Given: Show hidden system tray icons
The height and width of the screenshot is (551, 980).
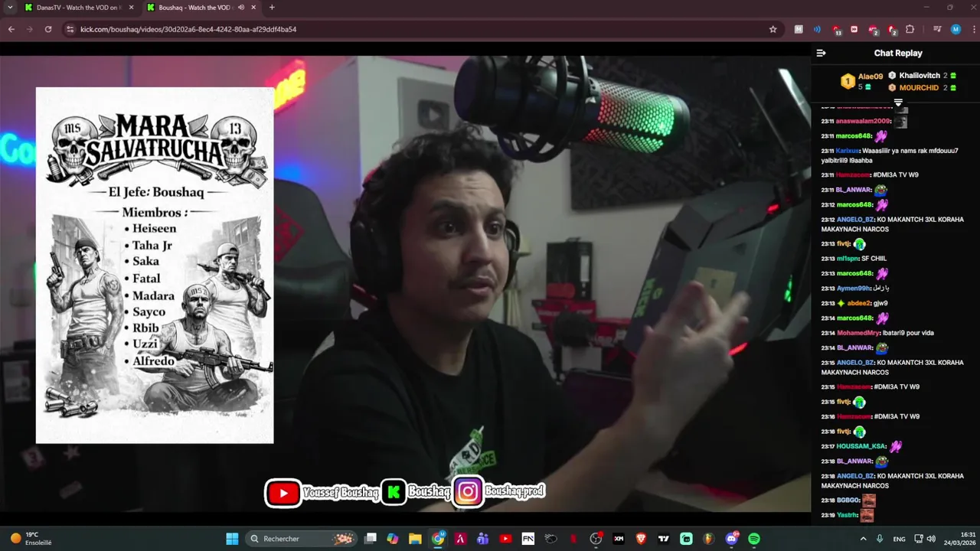Looking at the screenshot, I should [864, 539].
